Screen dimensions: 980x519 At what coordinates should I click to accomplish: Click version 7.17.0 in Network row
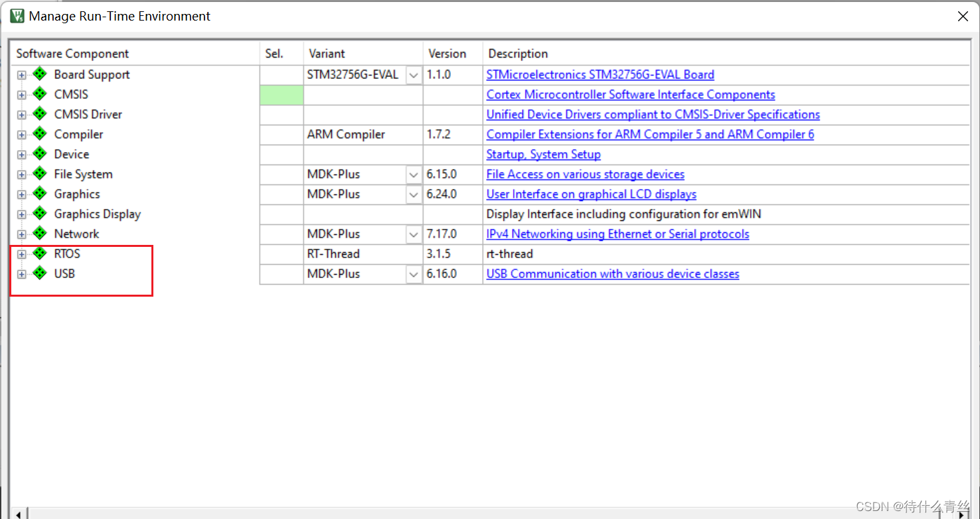point(442,234)
